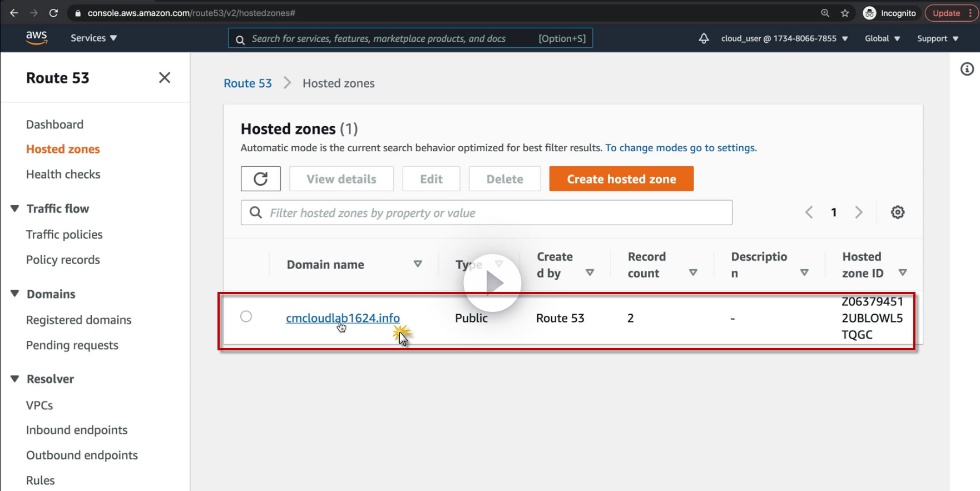Click the Delete button
Image resolution: width=980 pixels, height=491 pixels.
tap(504, 178)
